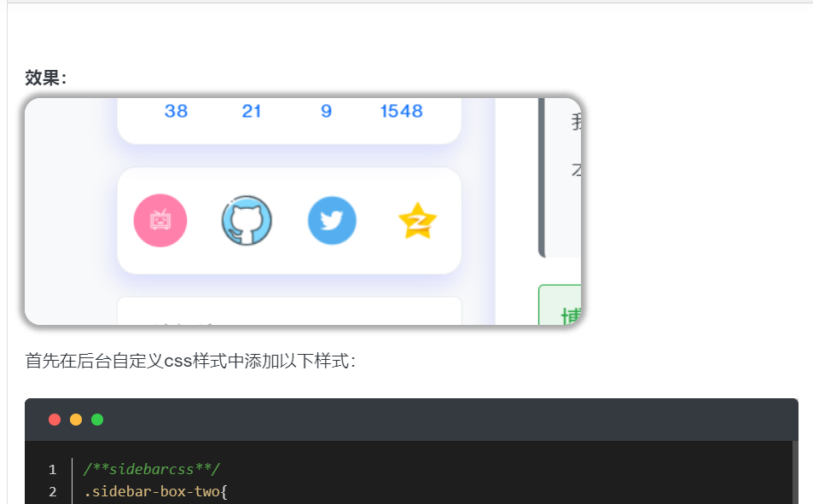Click the .sidebar-box-two{ code line
Image resolution: width=813 pixels, height=504 pixels.
pos(155,491)
